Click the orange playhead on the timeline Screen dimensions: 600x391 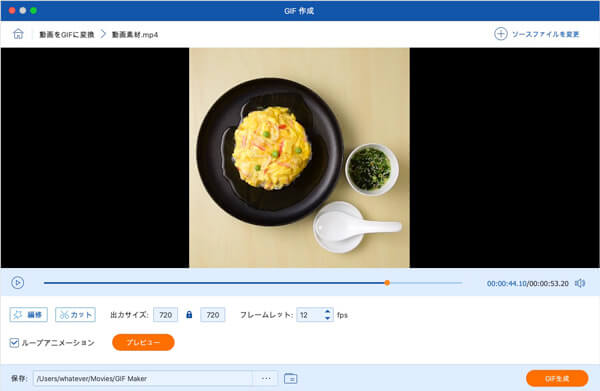point(387,283)
